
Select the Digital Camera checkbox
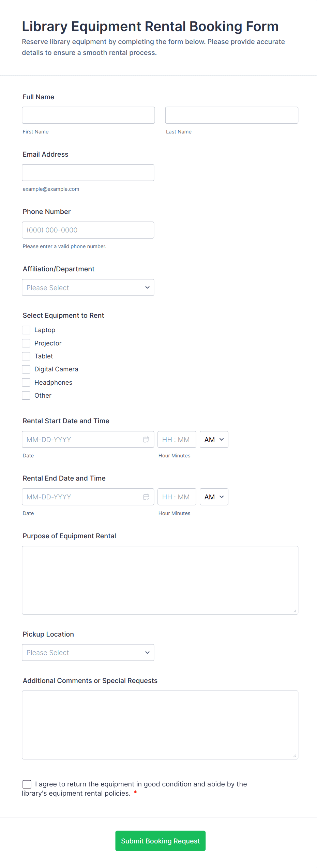tap(26, 369)
